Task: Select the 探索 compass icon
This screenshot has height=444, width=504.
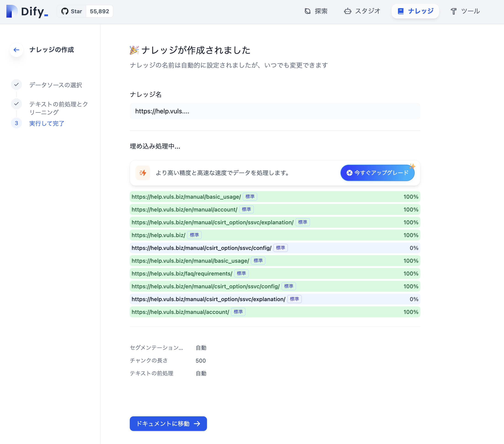Action: pos(307,11)
